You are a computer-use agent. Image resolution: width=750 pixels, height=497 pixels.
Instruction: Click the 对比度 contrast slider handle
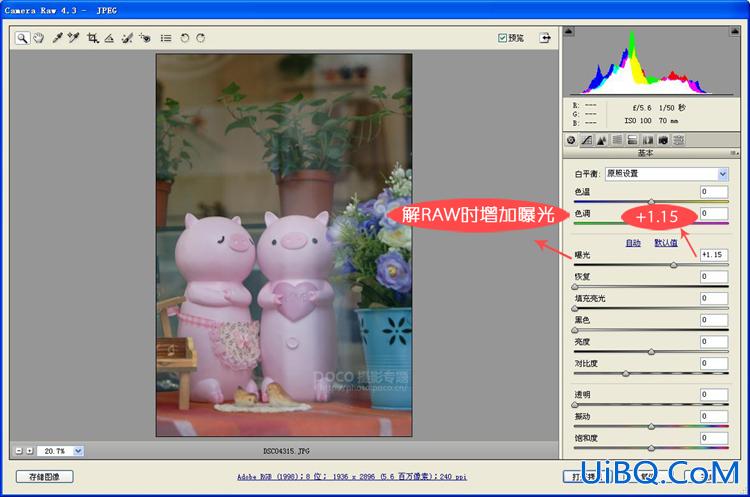[x=626, y=373]
